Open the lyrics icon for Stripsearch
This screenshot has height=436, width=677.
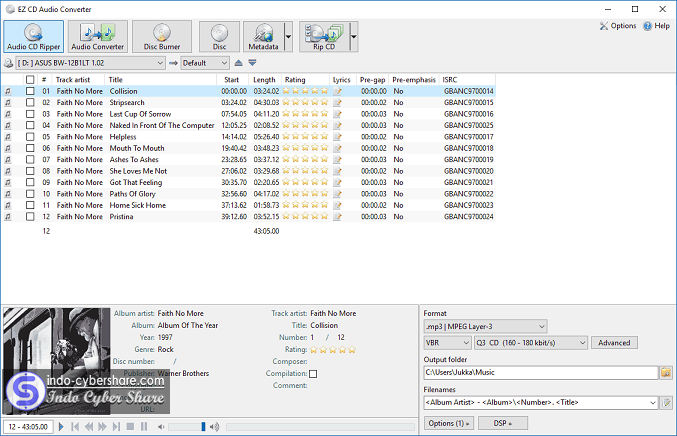coord(337,102)
